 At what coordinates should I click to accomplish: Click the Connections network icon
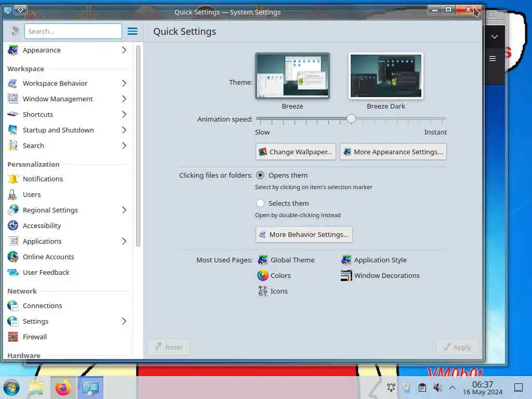13,305
